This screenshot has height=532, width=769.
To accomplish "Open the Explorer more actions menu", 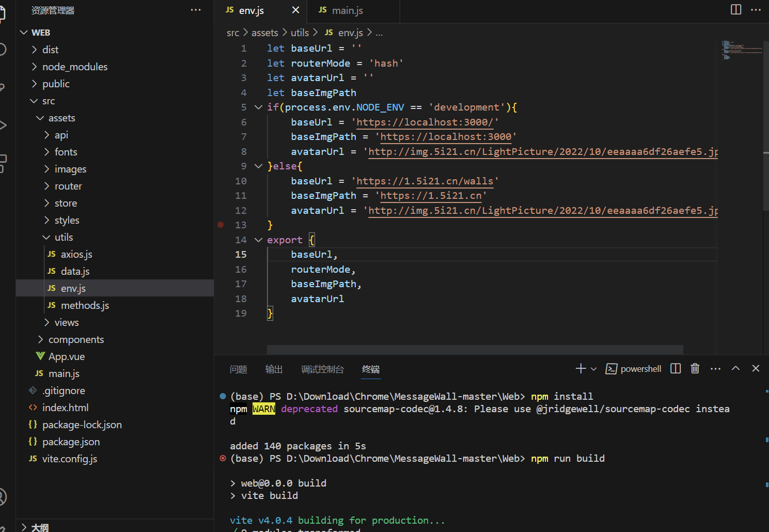I will [196, 10].
